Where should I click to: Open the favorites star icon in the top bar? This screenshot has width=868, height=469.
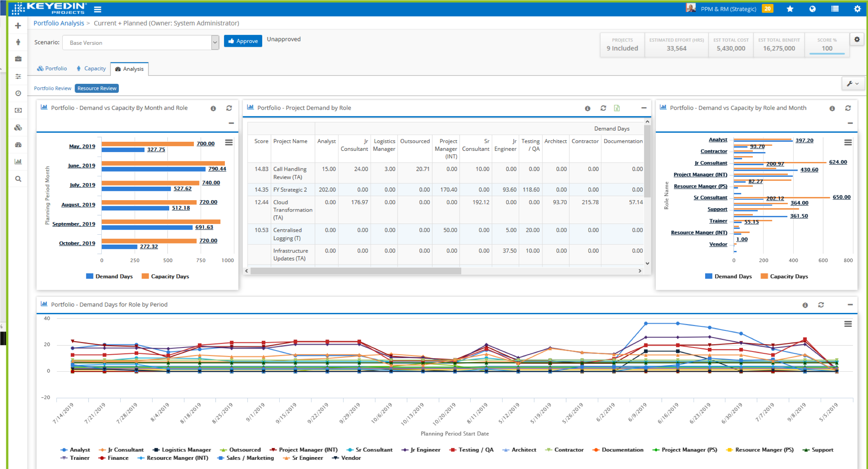[x=790, y=9]
